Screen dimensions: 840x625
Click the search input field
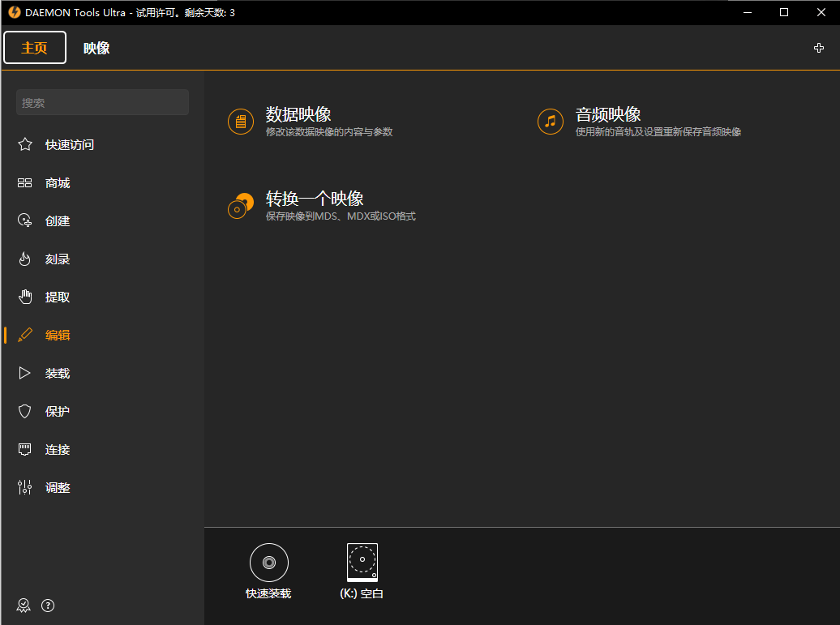point(102,102)
